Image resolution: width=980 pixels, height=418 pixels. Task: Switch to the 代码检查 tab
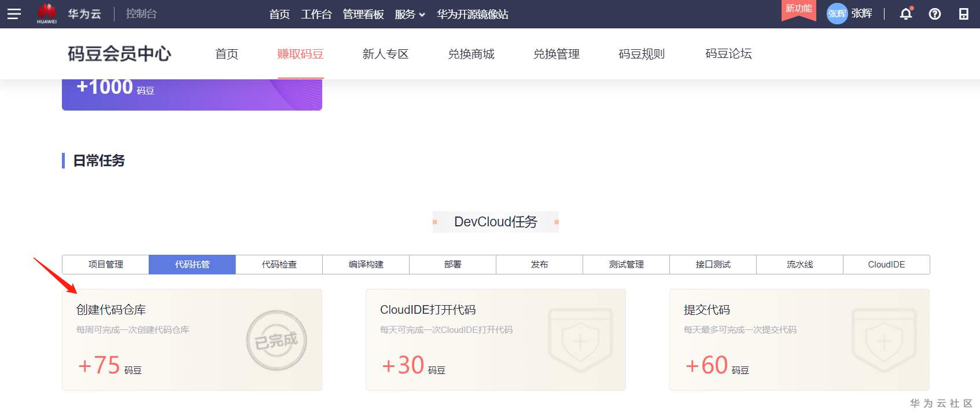click(279, 265)
